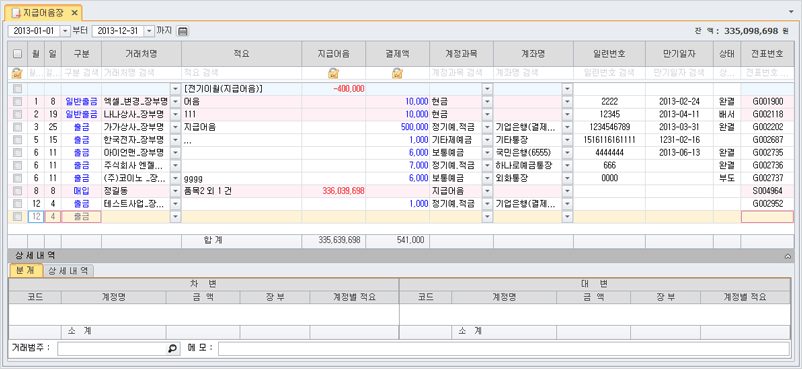Click the 전표번호 S004964 cell
Viewport: 802px width, 369px height.
tap(768, 191)
